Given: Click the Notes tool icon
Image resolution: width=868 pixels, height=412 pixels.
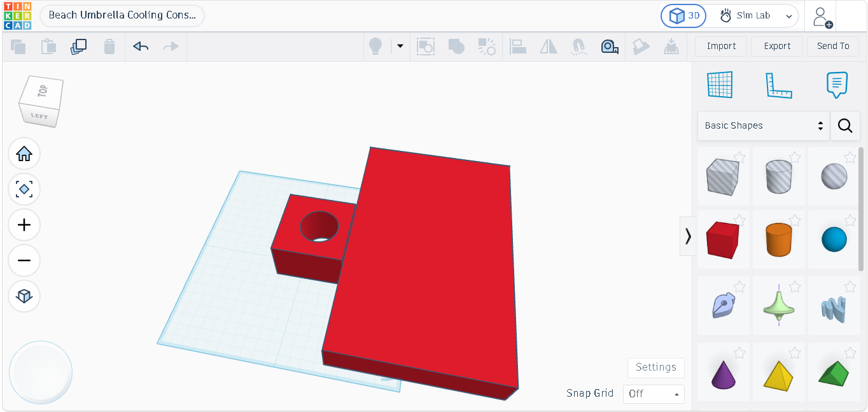Looking at the screenshot, I should 837,85.
